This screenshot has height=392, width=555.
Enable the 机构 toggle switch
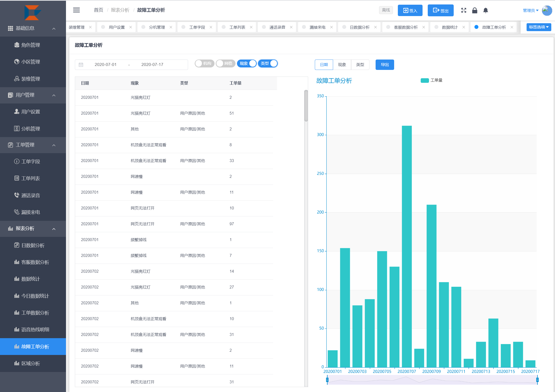[x=204, y=63]
